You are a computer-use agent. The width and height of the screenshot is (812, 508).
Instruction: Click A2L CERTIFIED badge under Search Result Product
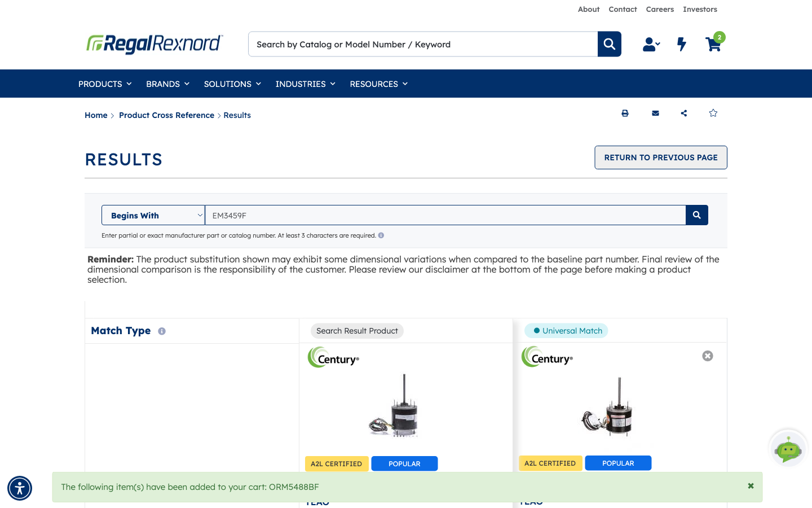[336, 463]
